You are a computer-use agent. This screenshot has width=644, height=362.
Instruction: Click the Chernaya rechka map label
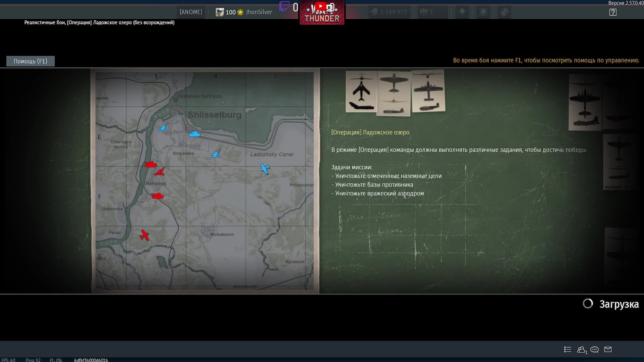click(x=120, y=144)
